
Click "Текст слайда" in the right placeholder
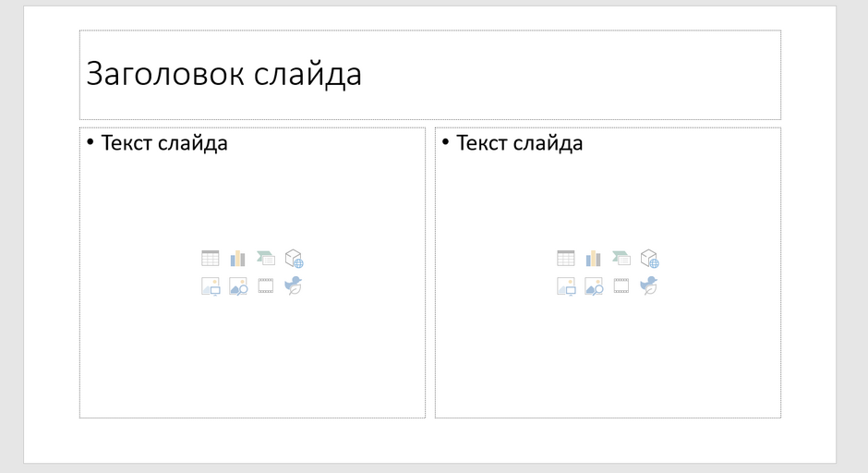[519, 143]
